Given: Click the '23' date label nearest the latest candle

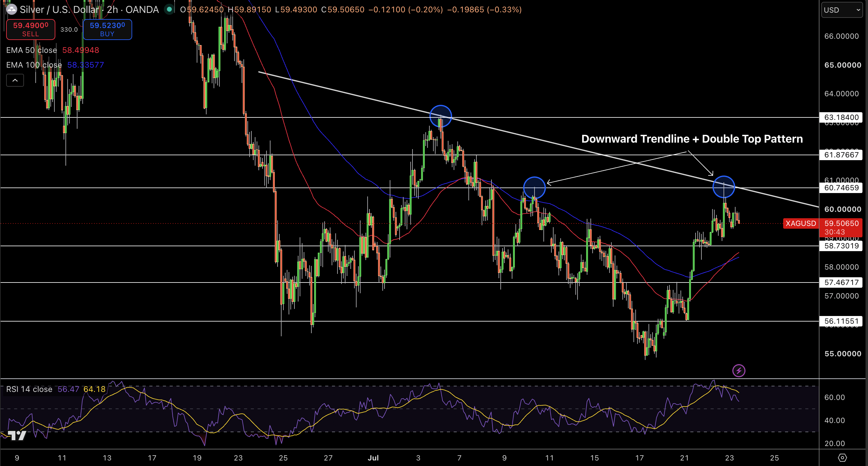Looking at the screenshot, I should point(729,458).
